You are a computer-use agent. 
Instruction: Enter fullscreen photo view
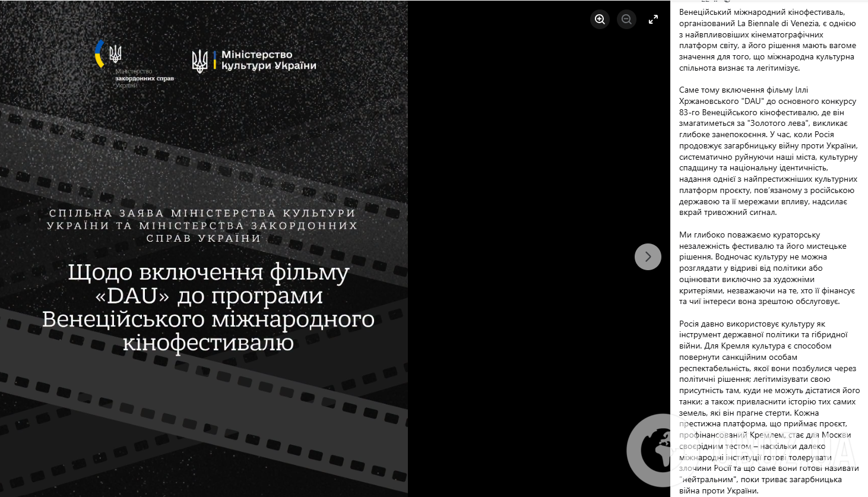[653, 20]
